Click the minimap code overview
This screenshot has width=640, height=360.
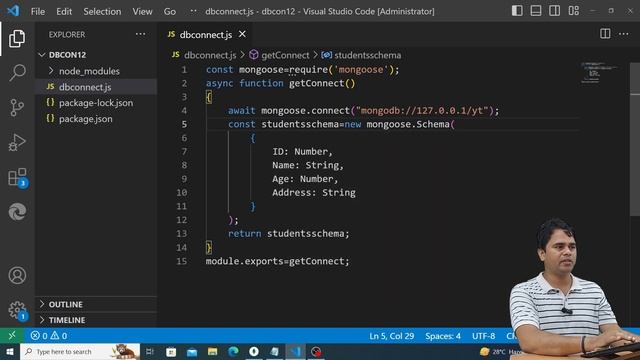600,73
